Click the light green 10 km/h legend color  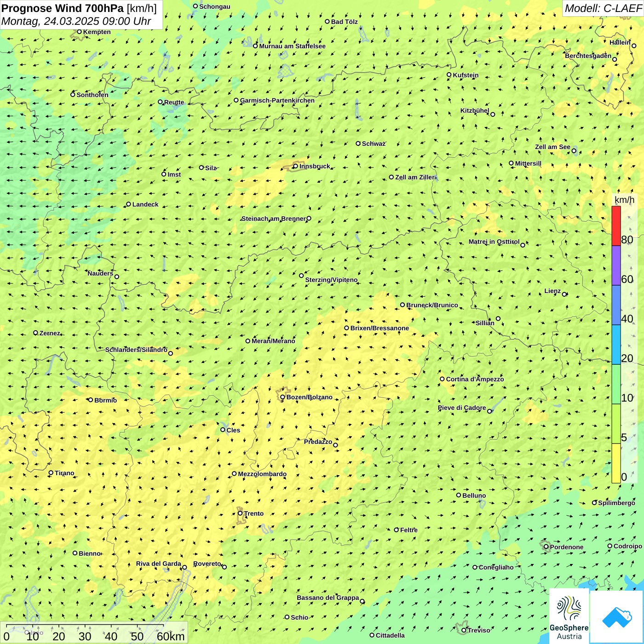pyautogui.click(x=616, y=384)
